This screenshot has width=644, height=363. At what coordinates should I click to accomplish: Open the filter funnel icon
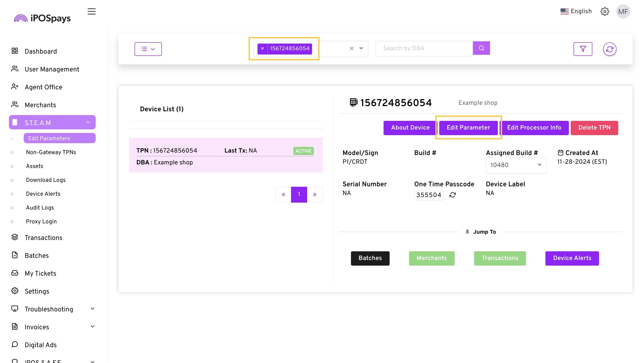[583, 49]
